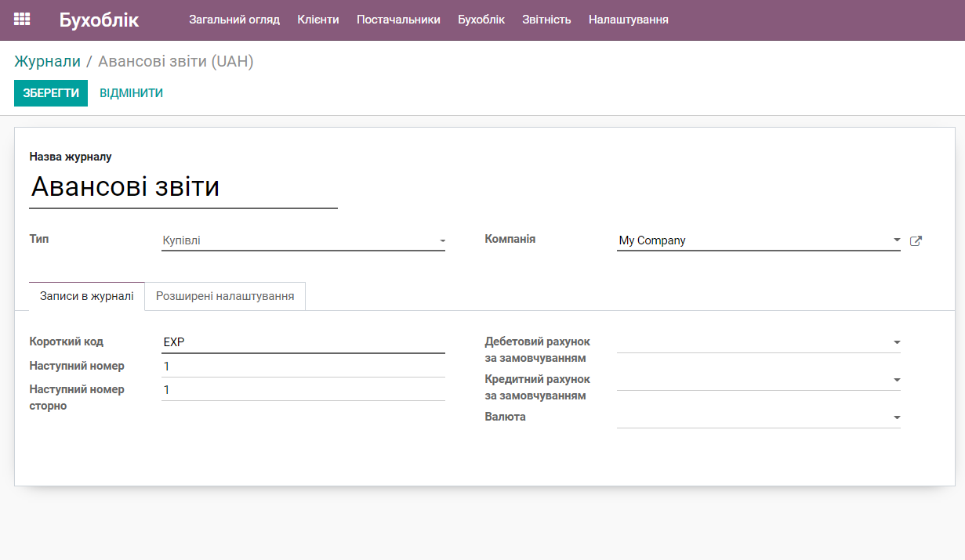Image resolution: width=965 pixels, height=560 pixels.
Task: Open the Компанія dropdown
Action: tap(897, 240)
